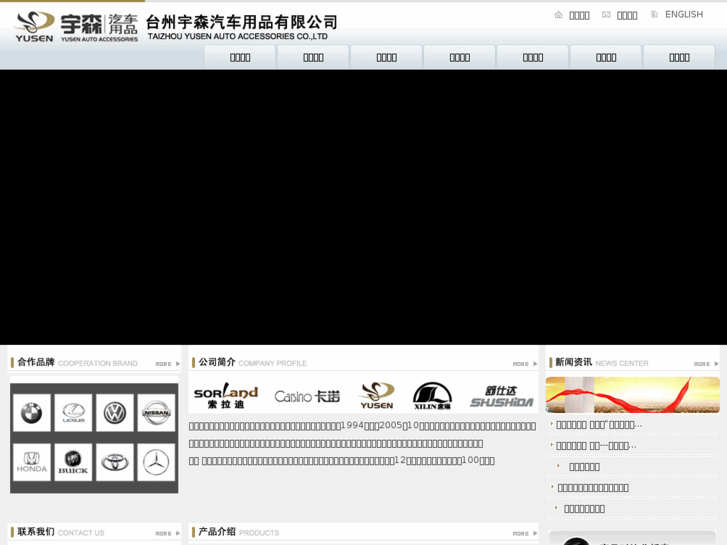The height and width of the screenshot is (545, 727).
Task: Click the Carsino 卡诺 logo
Action: click(x=307, y=397)
